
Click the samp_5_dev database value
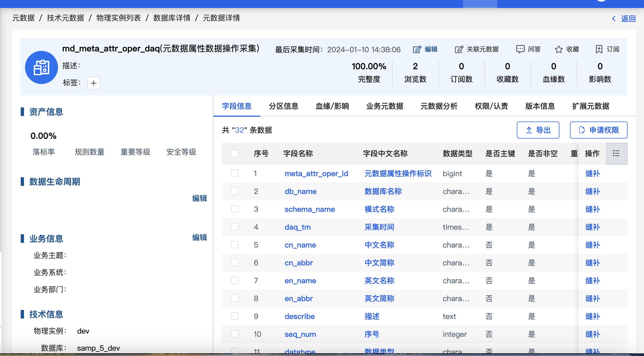click(x=98, y=348)
